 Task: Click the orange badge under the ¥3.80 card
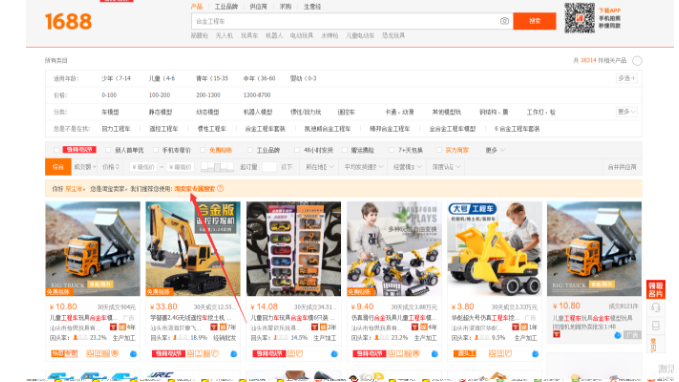[465, 354]
